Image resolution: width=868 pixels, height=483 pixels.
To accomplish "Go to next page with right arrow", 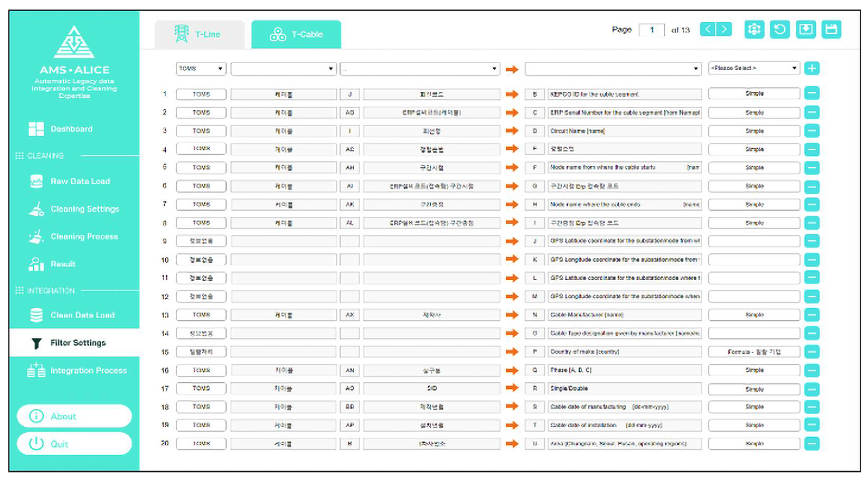I will (x=724, y=29).
